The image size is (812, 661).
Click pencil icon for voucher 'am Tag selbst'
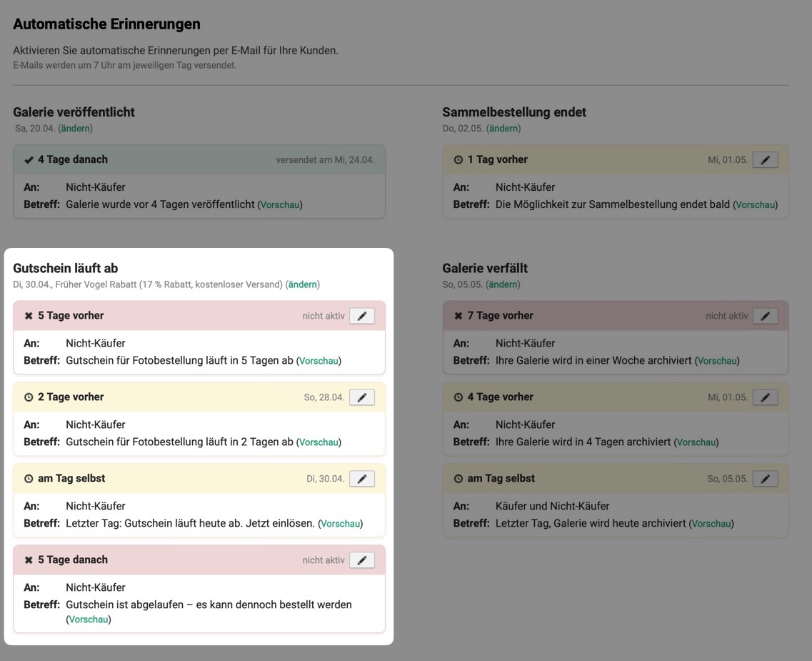pyautogui.click(x=361, y=479)
